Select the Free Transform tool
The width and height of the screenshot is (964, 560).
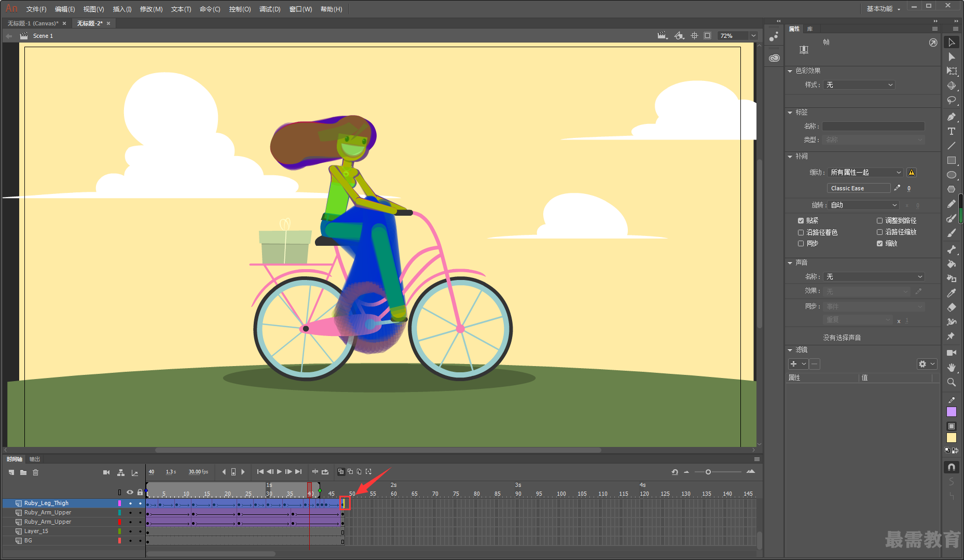(952, 72)
